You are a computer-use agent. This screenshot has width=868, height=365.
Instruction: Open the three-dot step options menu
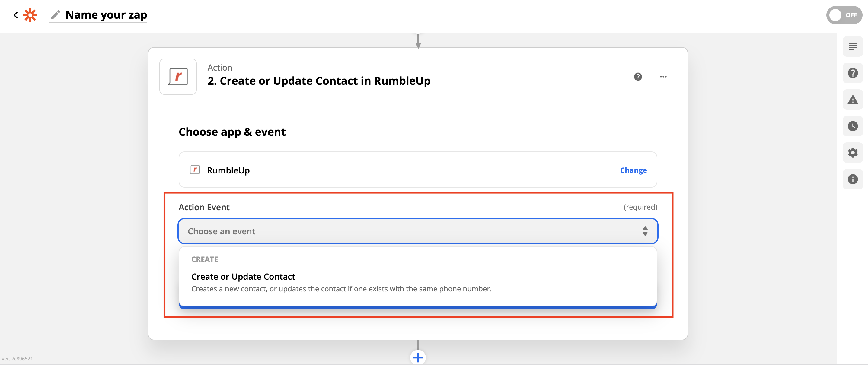coord(663,77)
